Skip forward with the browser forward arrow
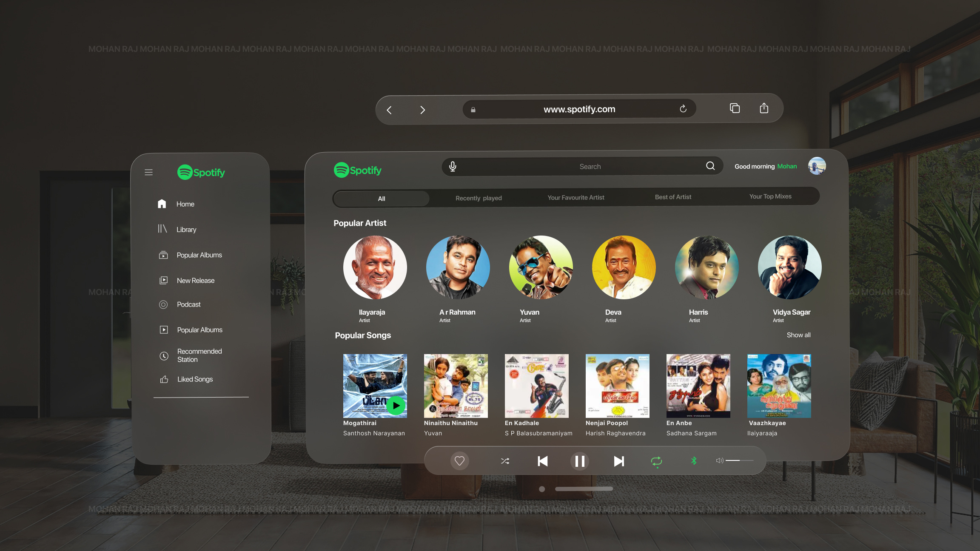Screen dimensions: 980x551 click(422, 109)
